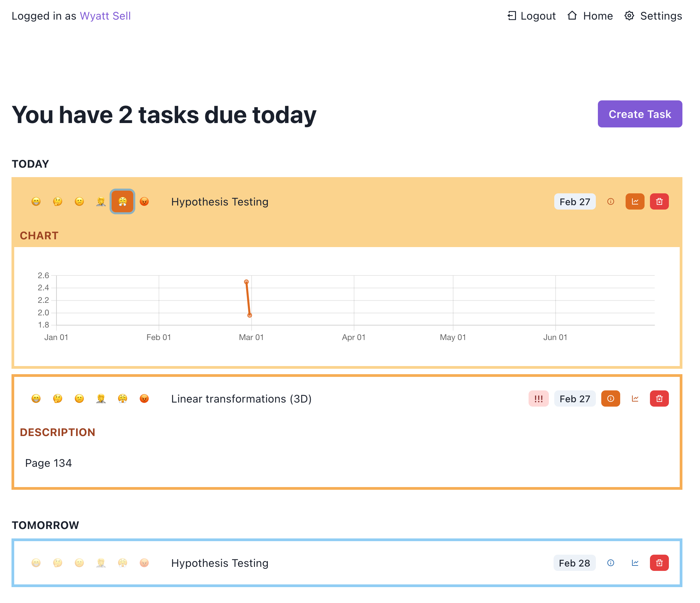Delete today's Hypothesis Testing task

(x=659, y=202)
